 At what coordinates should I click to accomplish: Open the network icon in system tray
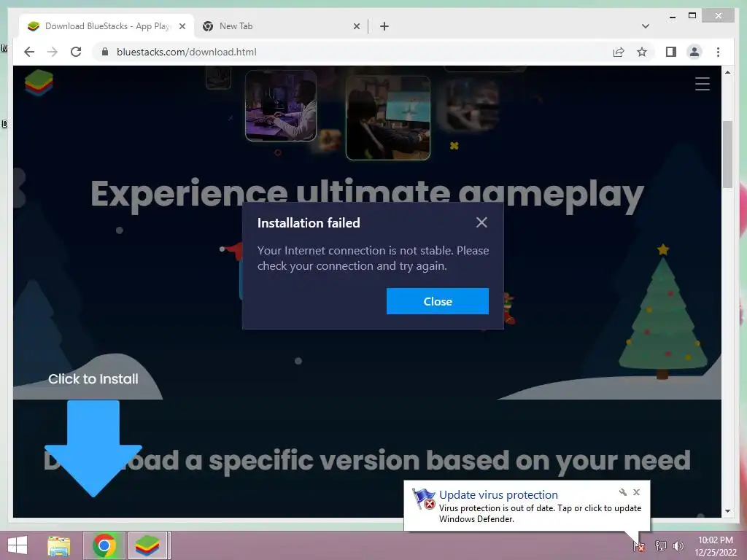click(x=660, y=545)
